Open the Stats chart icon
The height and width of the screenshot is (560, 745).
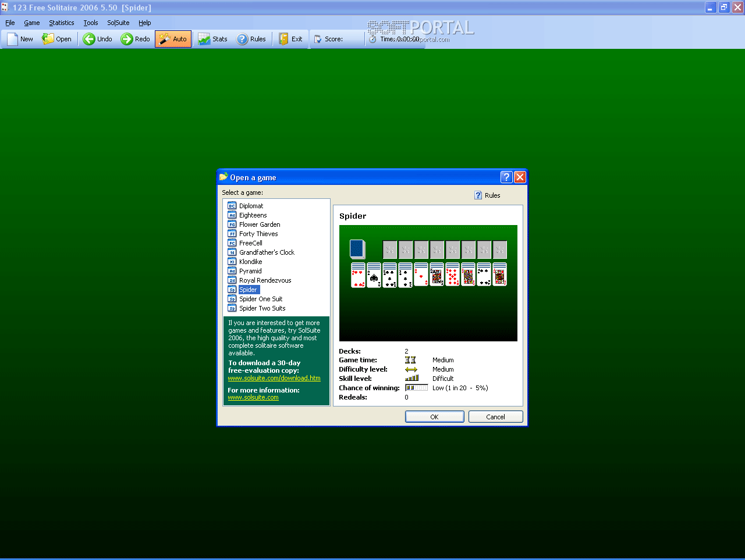tap(204, 39)
